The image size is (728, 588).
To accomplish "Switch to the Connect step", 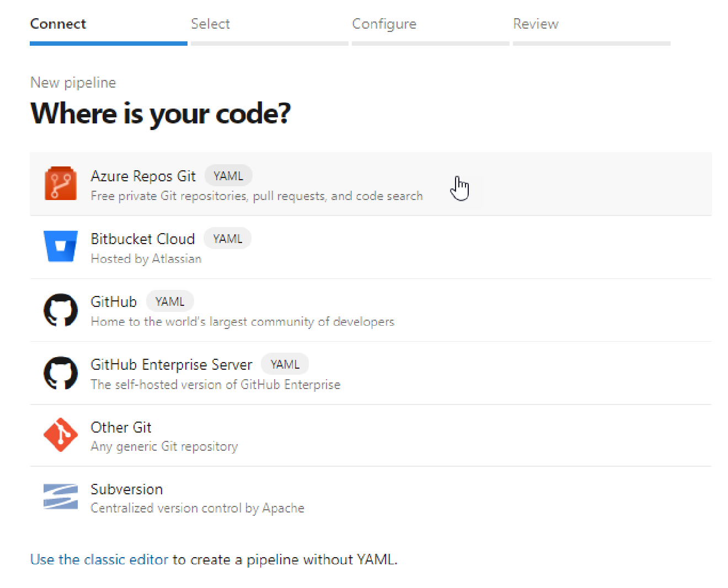I will (x=58, y=24).
